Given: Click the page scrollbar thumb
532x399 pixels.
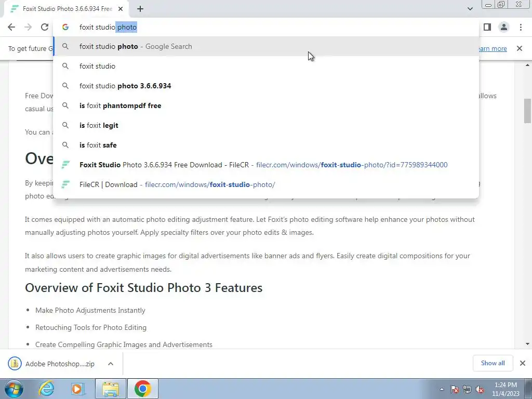Looking at the screenshot, I should pyautogui.click(x=528, y=111).
